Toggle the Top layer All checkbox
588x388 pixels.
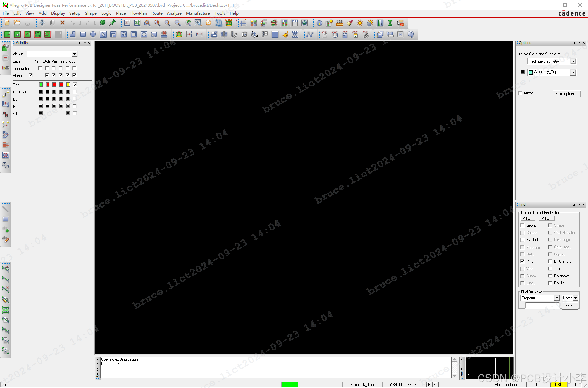pyautogui.click(x=75, y=85)
